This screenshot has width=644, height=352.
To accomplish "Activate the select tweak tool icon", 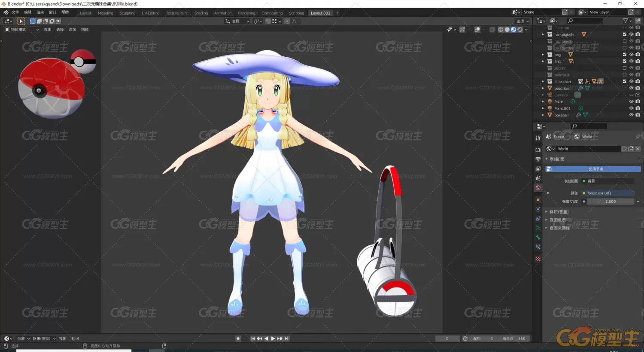I will pos(21,21).
